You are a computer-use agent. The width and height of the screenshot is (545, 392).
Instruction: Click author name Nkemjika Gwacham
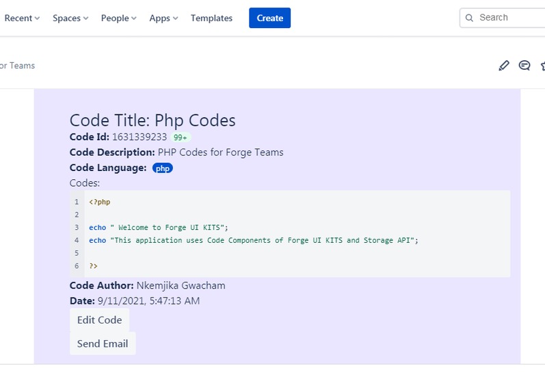click(181, 285)
